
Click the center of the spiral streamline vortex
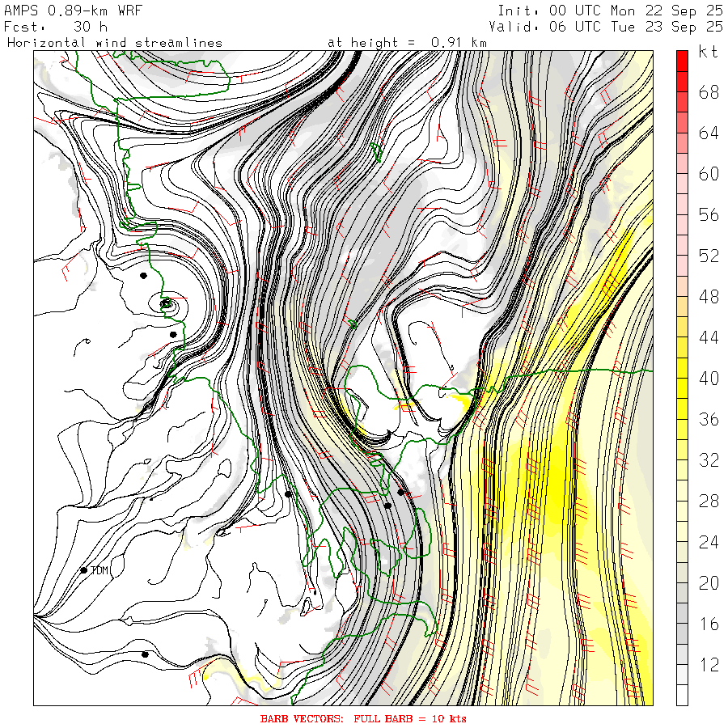pos(166,304)
